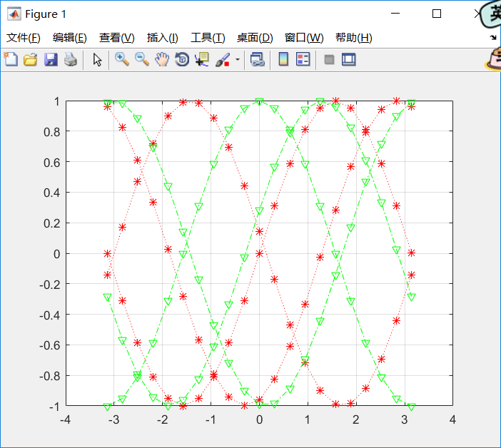Save the figure using the floppy disk icon
The width and height of the screenshot is (501, 448).
pos(51,60)
